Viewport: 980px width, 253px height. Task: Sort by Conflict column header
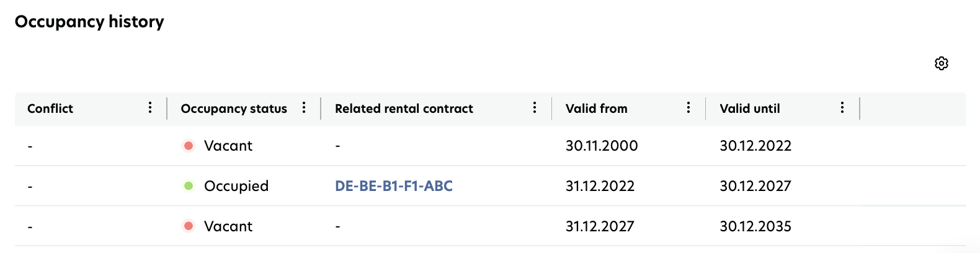pyautogui.click(x=50, y=109)
